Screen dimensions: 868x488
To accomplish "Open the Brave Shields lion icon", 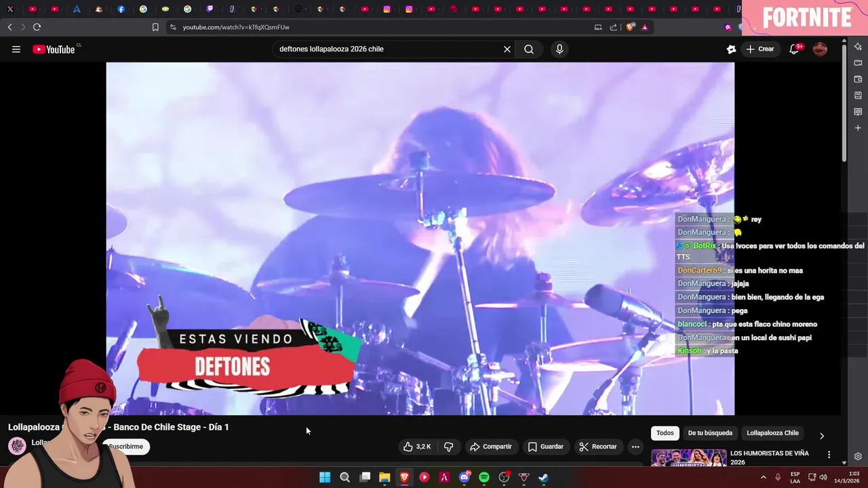I will coord(631,27).
